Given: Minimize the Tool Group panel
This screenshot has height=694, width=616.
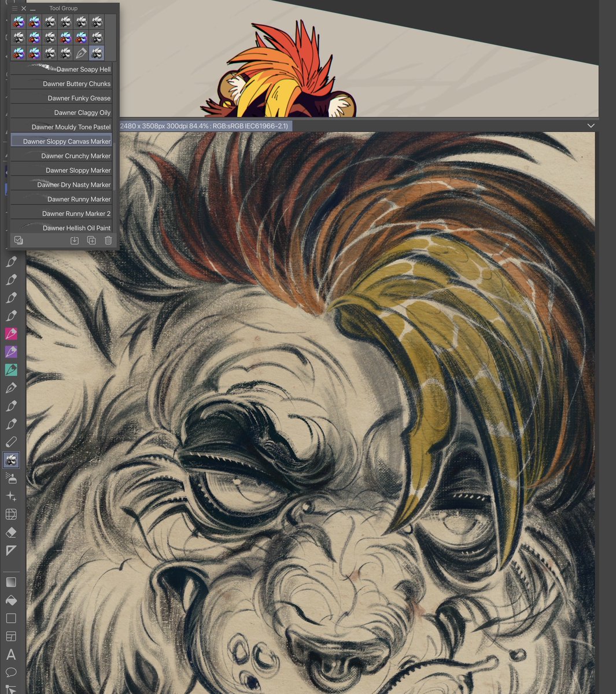Looking at the screenshot, I should [x=32, y=10].
